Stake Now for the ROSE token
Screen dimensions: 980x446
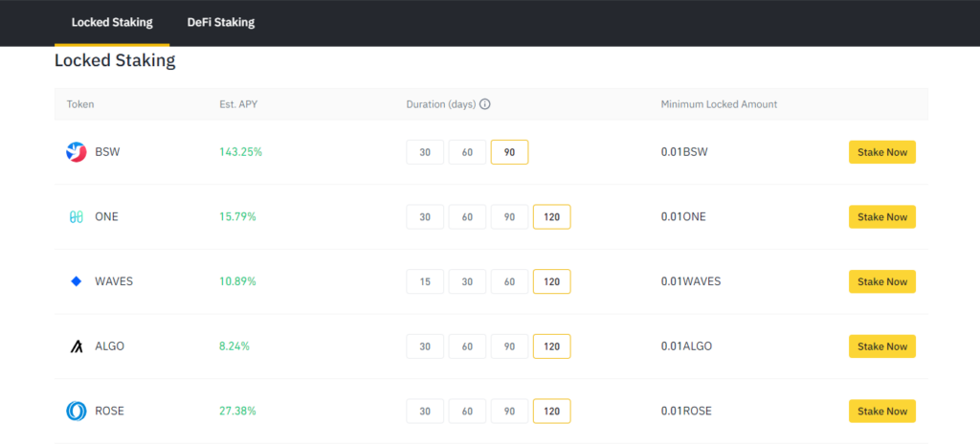click(x=881, y=411)
